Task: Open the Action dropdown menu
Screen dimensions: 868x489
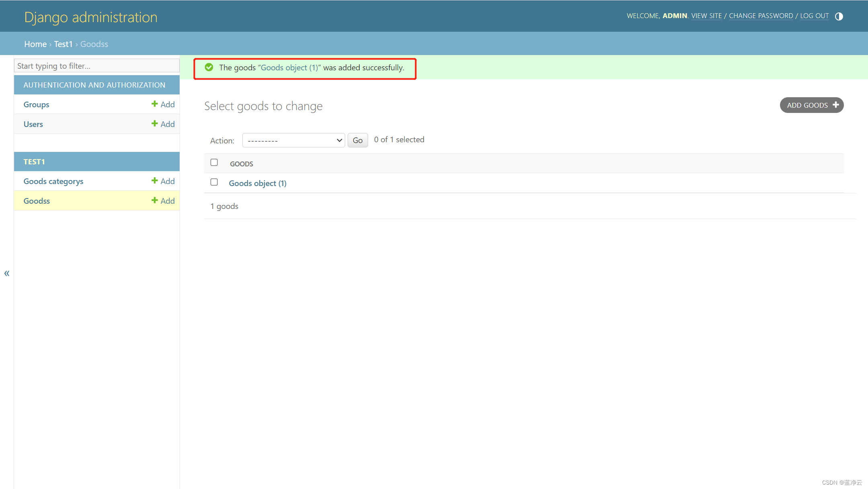Action: coord(294,140)
